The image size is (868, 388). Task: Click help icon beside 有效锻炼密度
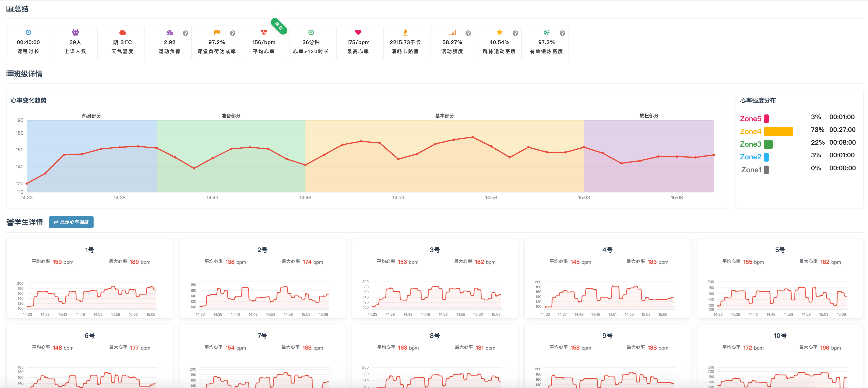coord(562,33)
